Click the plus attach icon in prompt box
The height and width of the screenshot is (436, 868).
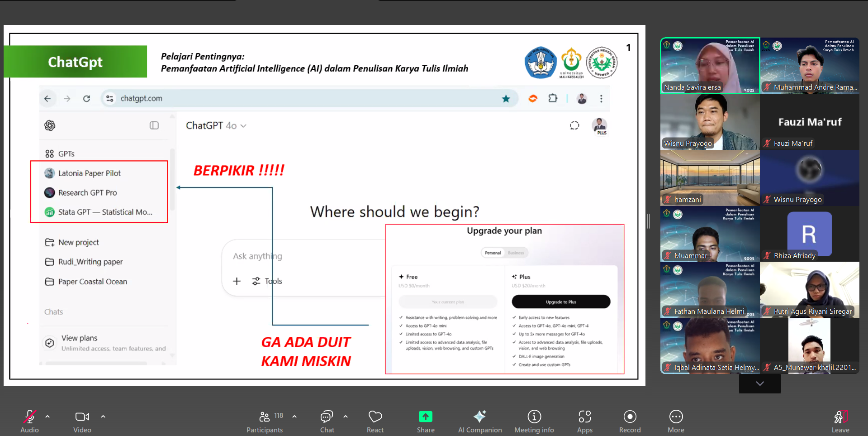[x=237, y=281]
